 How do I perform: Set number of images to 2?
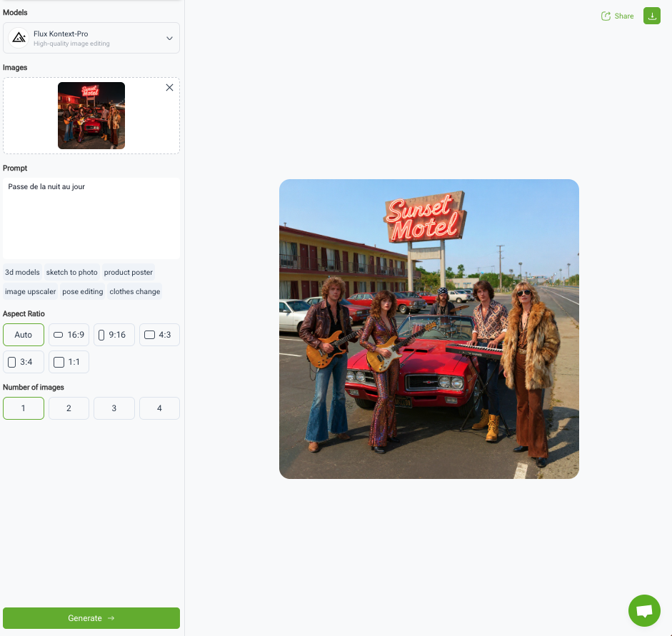pyautogui.click(x=69, y=408)
